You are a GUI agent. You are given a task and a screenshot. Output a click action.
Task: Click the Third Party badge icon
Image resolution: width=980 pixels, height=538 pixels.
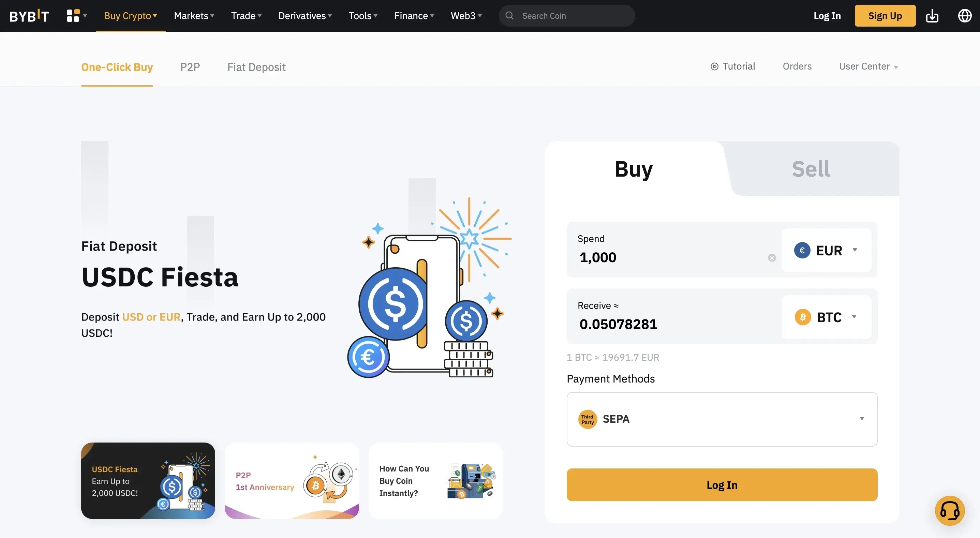pos(588,419)
